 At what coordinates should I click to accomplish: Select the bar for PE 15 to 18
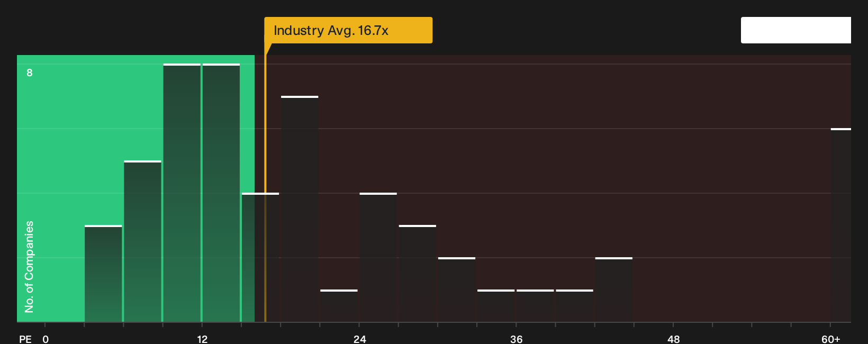(260, 257)
